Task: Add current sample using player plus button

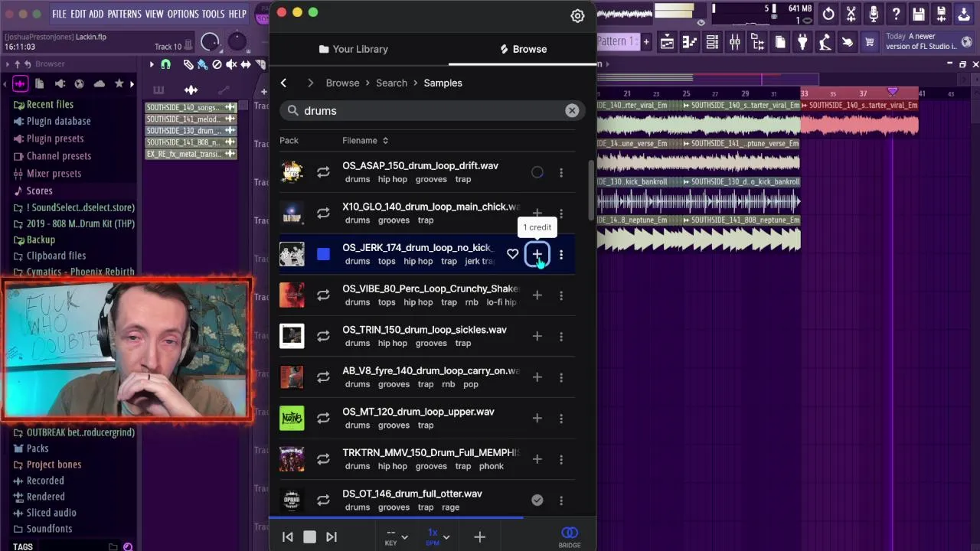Action: 479,537
